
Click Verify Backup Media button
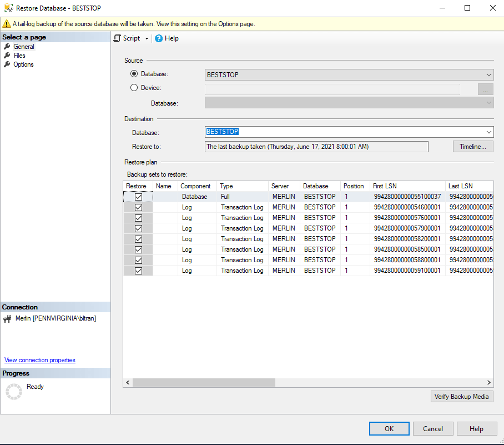point(461,397)
